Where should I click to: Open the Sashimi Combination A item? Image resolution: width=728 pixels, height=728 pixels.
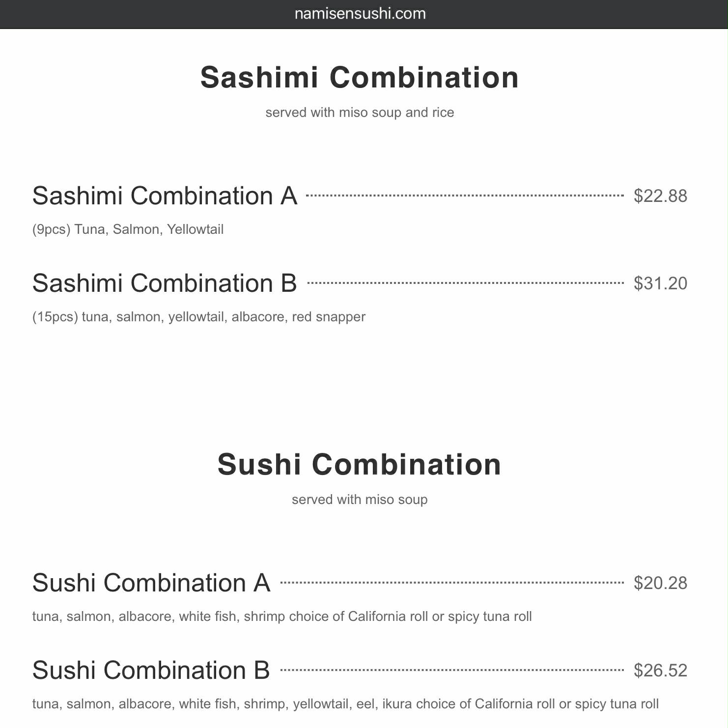tap(165, 196)
